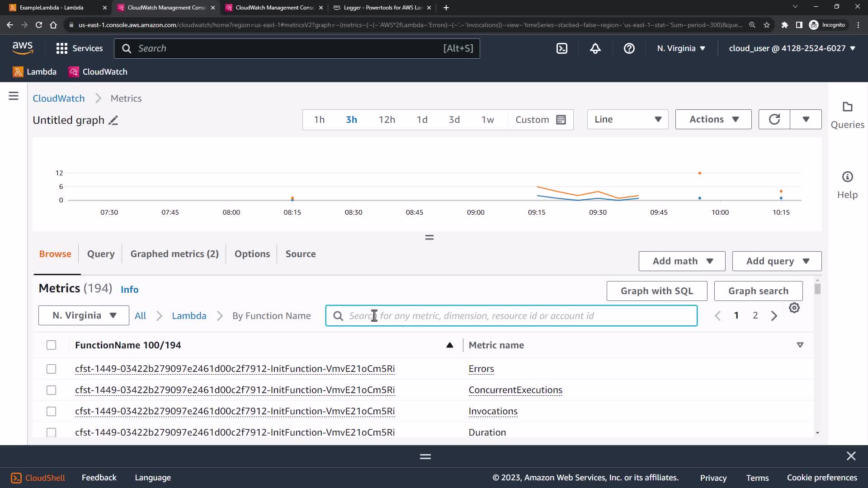This screenshot has width=868, height=488.
Task: Open metrics table settings gear
Action: point(794,308)
